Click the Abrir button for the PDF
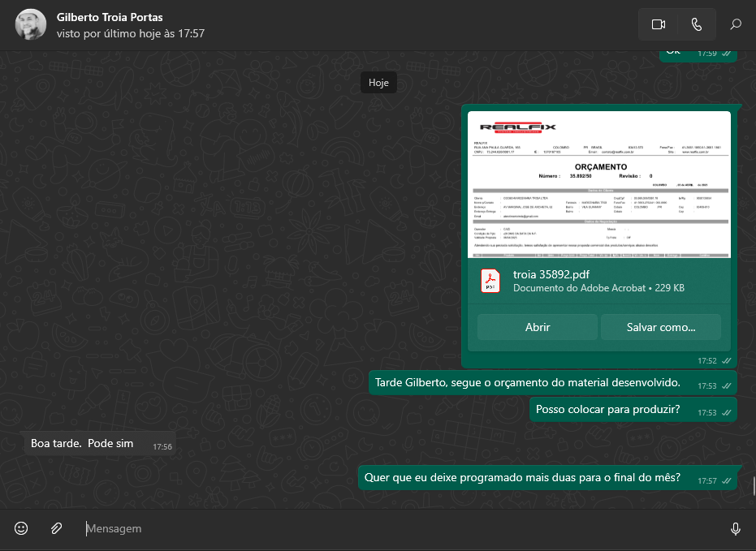Viewport: 756px width, 551px height. [538, 327]
